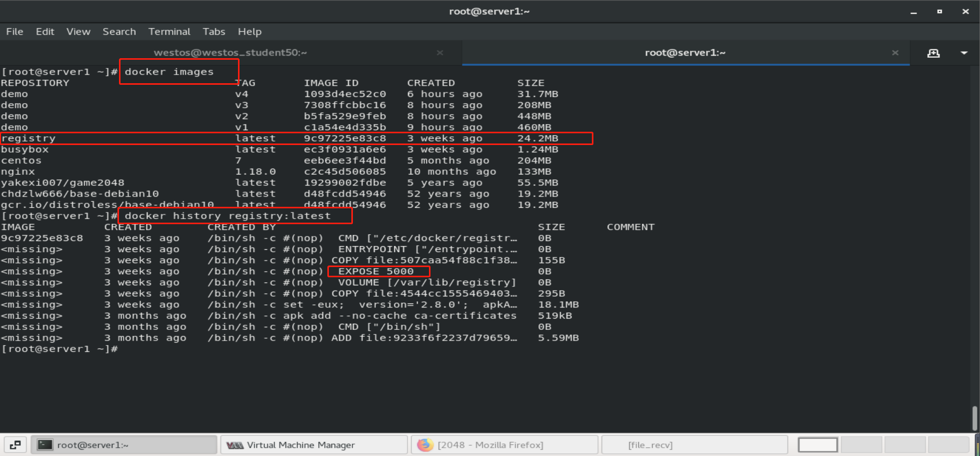The image size is (980, 456).
Task: Open Virtual Machine Manager from taskbar
Action: 314,445
